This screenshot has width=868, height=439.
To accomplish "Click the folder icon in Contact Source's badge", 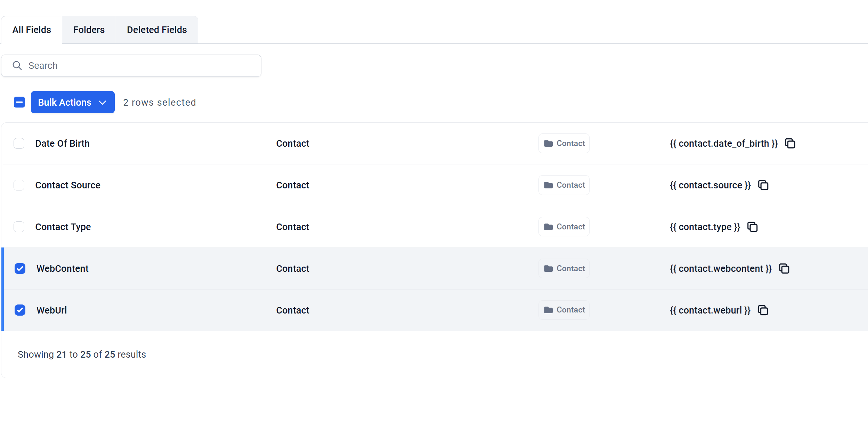I will (549, 185).
